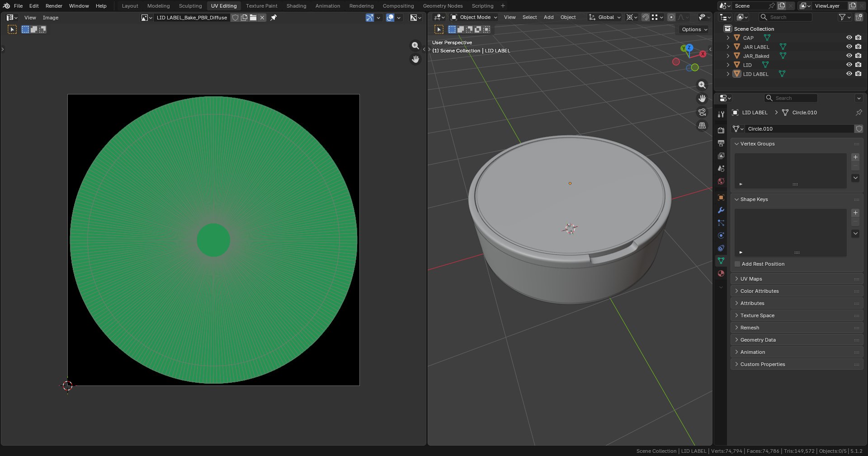Image resolution: width=868 pixels, height=456 pixels.
Task: Expand the UV Maps panel
Action: [797, 279]
